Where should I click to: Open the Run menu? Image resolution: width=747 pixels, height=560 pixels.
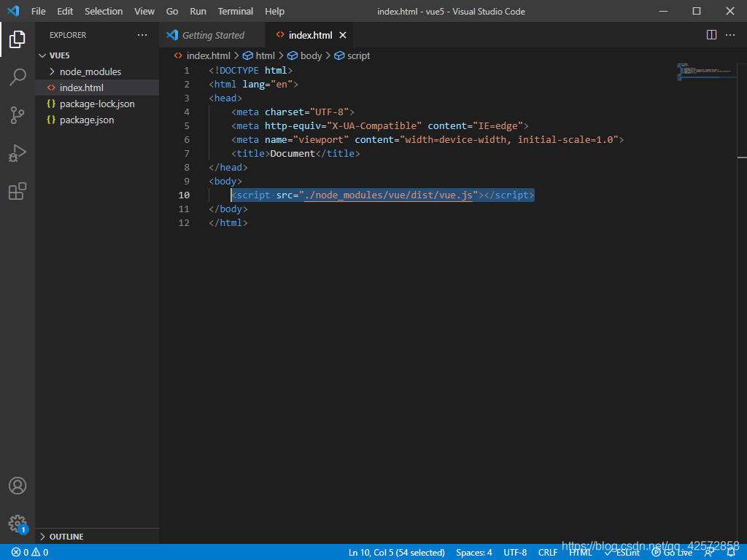(x=198, y=11)
